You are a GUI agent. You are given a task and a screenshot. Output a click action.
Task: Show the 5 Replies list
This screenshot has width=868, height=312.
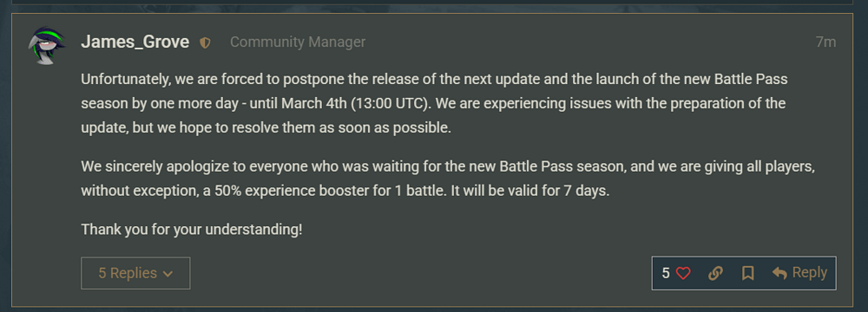tap(135, 273)
